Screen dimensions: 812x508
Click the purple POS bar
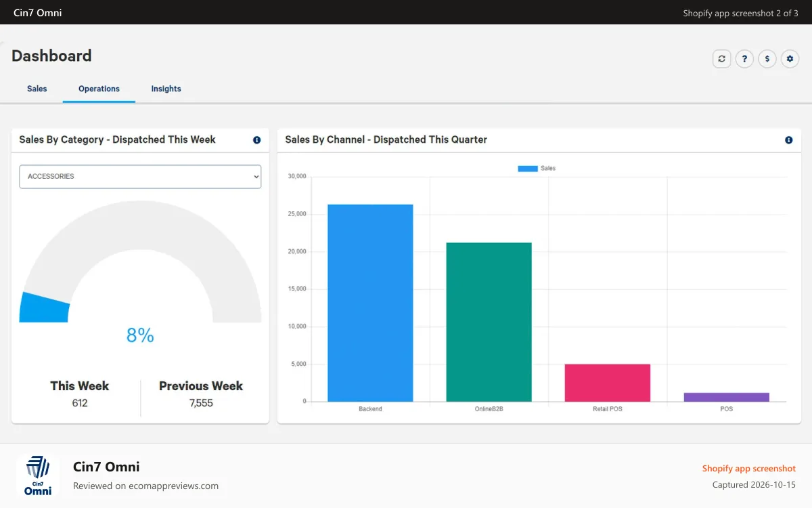726,397
